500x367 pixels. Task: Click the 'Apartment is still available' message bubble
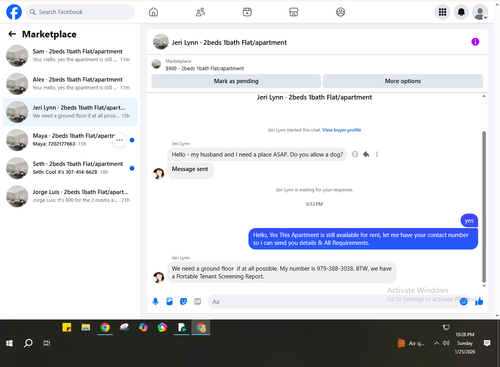(x=363, y=239)
